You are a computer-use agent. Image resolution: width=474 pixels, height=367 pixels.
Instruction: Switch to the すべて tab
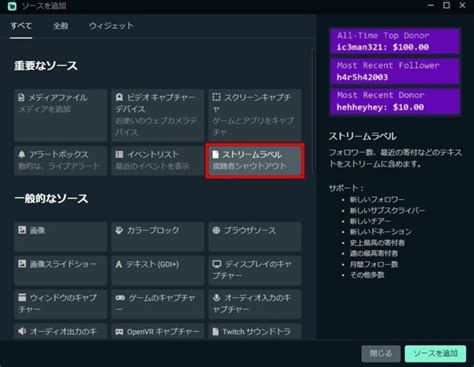tap(21, 26)
